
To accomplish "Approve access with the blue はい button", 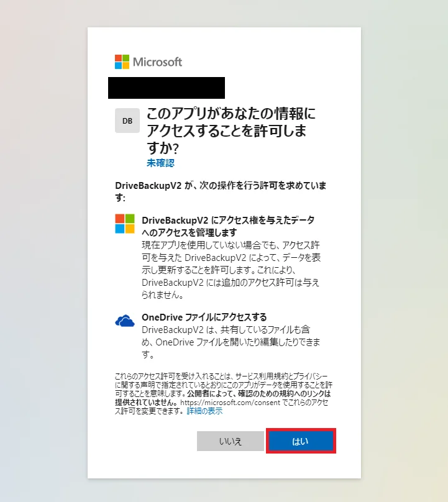I will click(301, 441).
